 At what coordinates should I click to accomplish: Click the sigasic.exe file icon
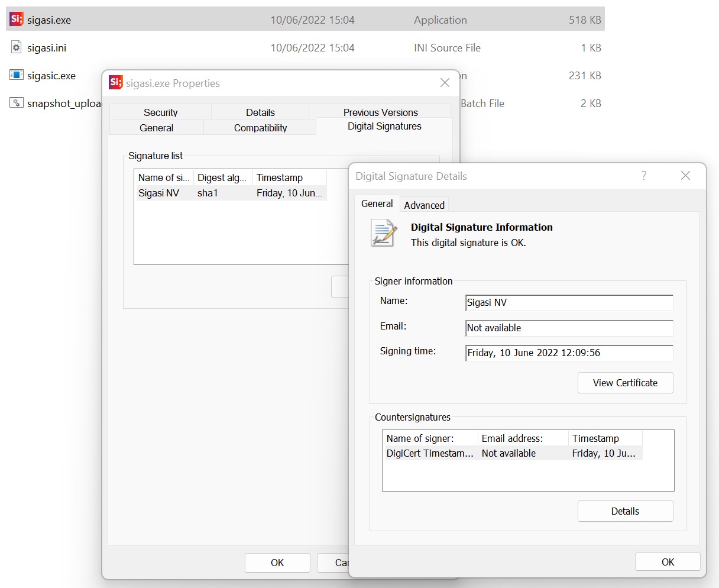(x=17, y=75)
